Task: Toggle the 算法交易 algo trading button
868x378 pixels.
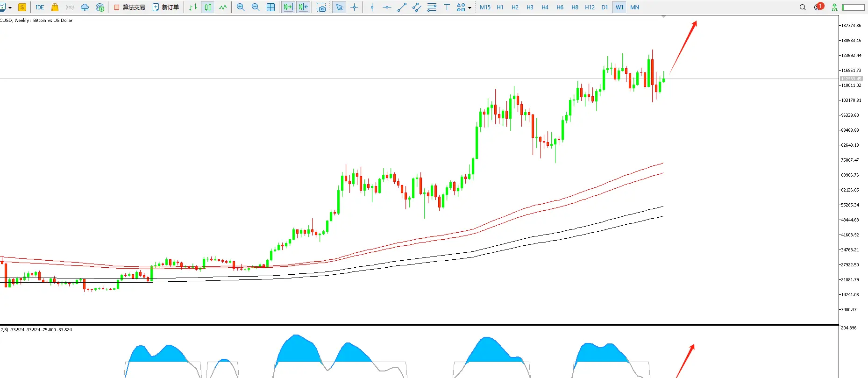Action: [129, 7]
